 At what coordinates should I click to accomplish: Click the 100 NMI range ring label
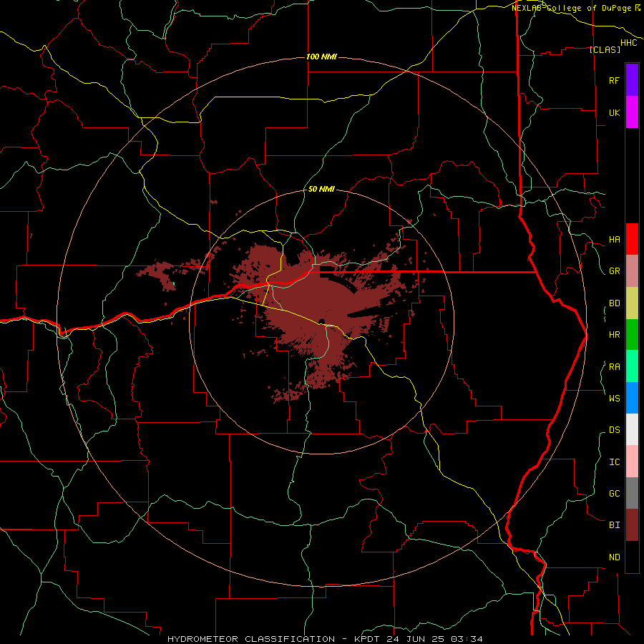click(321, 57)
